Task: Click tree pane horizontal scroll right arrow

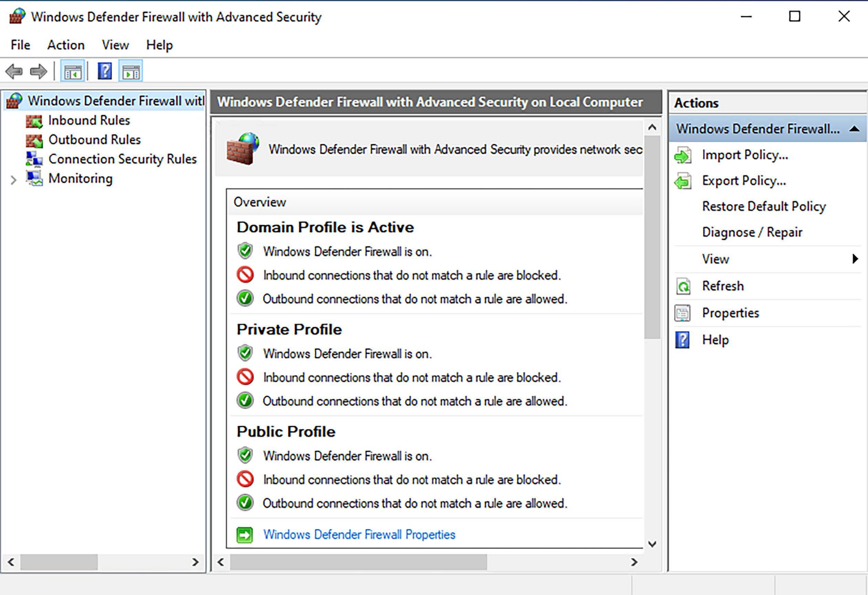Action: [195, 562]
